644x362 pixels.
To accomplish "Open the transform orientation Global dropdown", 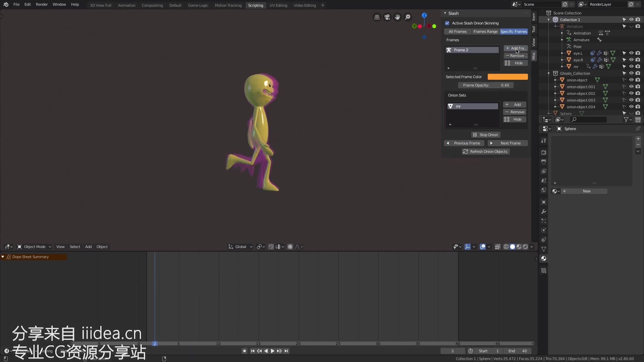I will (240, 247).
